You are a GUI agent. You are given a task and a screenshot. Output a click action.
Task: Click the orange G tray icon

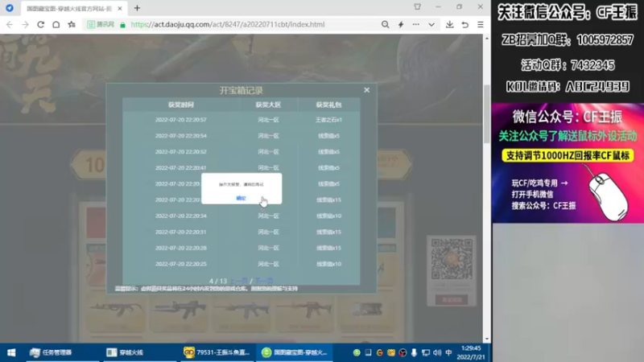pos(379,352)
